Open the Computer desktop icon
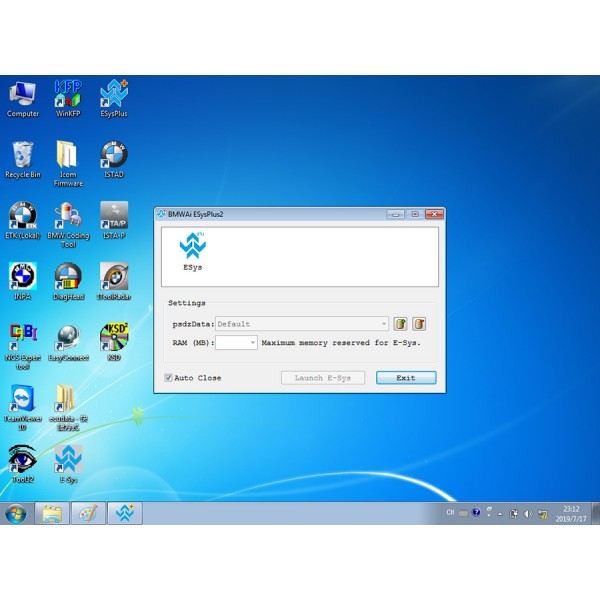The height and width of the screenshot is (600, 600). point(23,99)
